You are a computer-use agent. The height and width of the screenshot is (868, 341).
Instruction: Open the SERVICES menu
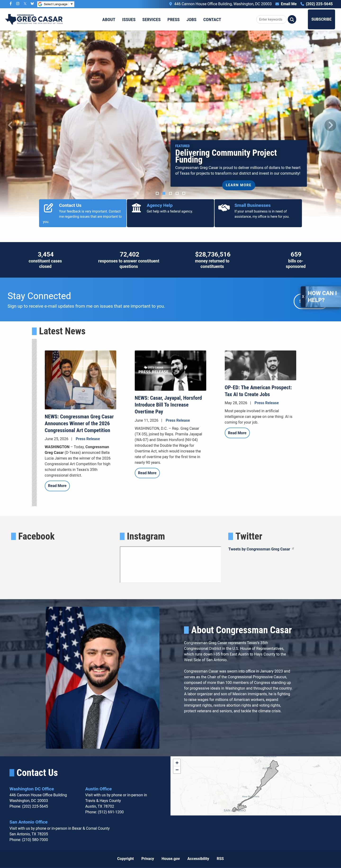point(151,20)
